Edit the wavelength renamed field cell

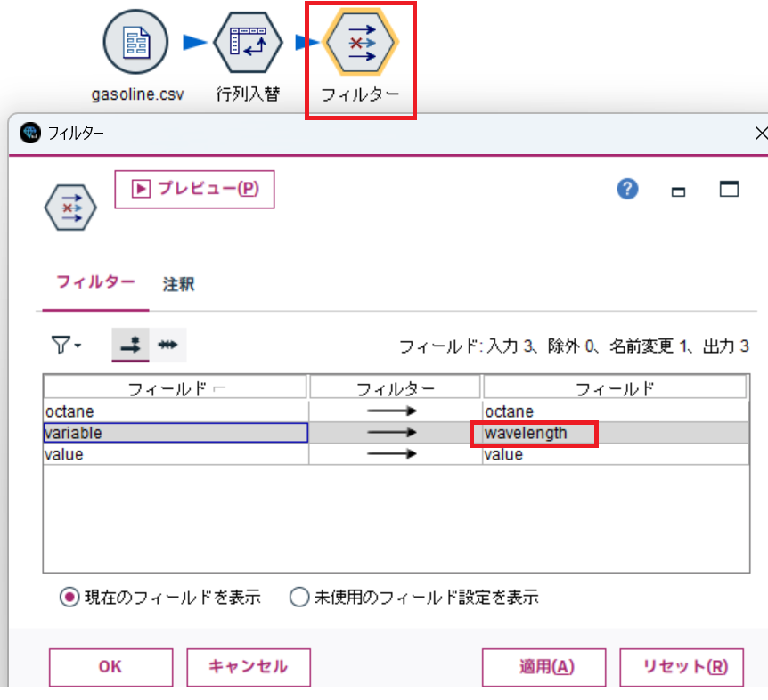click(535, 433)
